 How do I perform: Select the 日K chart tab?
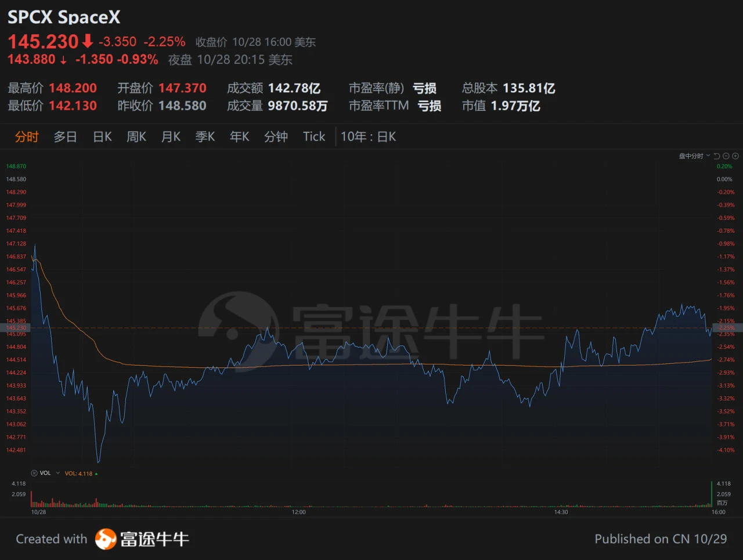tap(102, 137)
